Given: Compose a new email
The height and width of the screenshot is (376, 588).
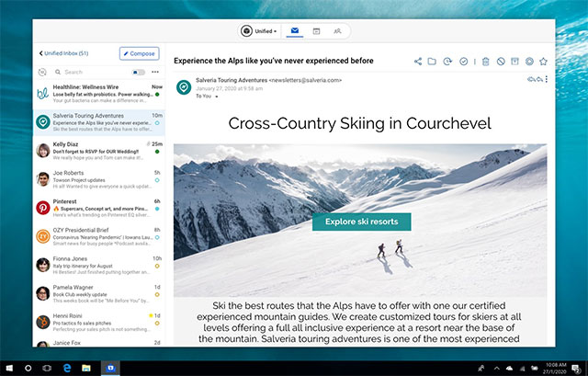Looking at the screenshot, I should point(139,53).
